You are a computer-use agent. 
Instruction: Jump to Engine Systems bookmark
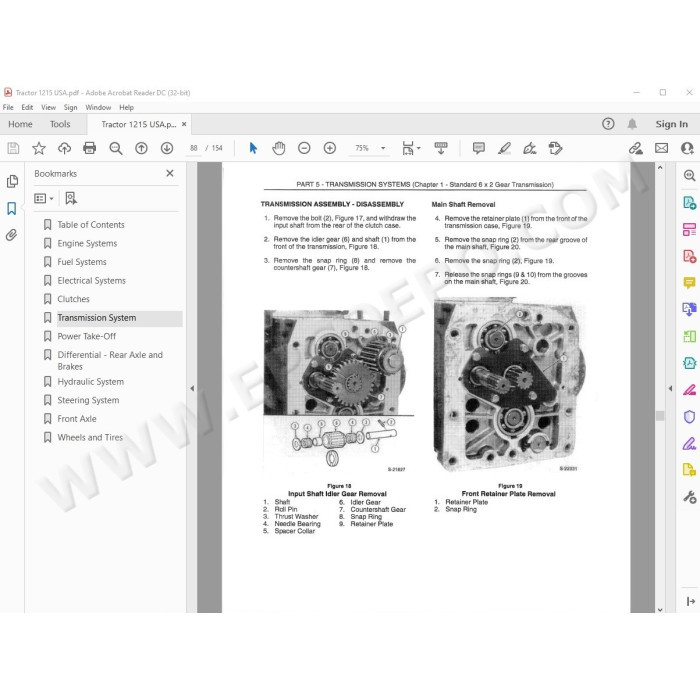(88, 243)
